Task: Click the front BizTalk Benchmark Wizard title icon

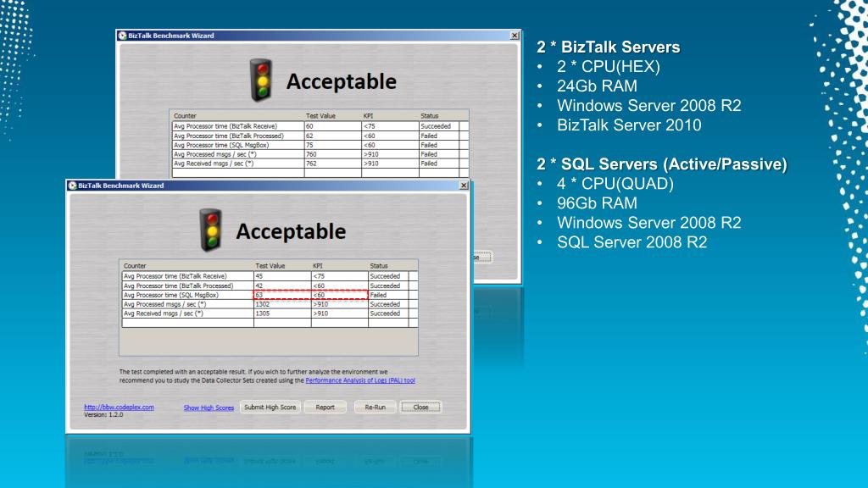Action: point(72,186)
